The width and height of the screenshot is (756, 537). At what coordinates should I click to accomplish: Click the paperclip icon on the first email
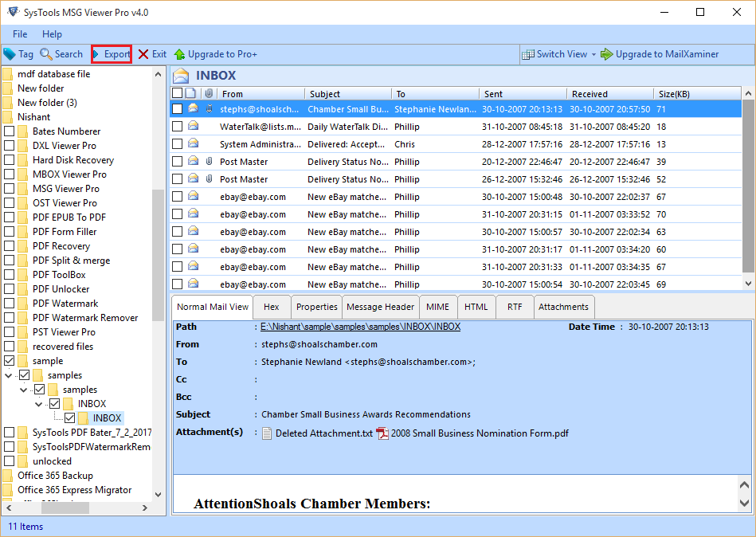pyautogui.click(x=209, y=110)
